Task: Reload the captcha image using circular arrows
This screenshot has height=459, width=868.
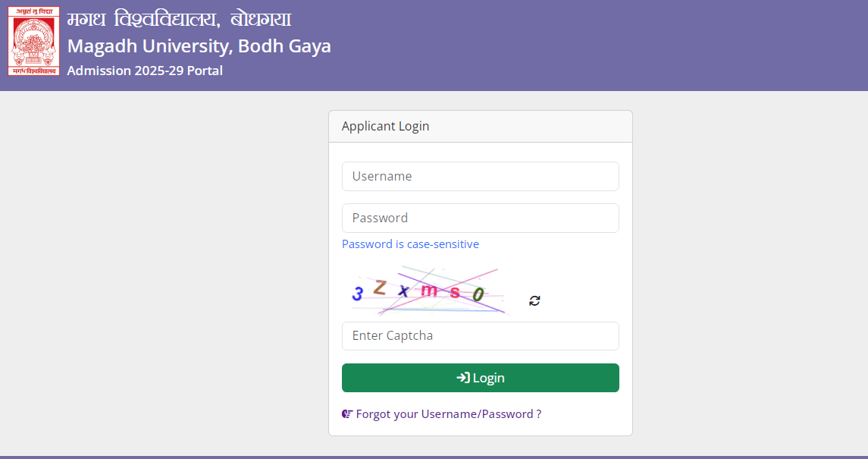Action: [534, 300]
